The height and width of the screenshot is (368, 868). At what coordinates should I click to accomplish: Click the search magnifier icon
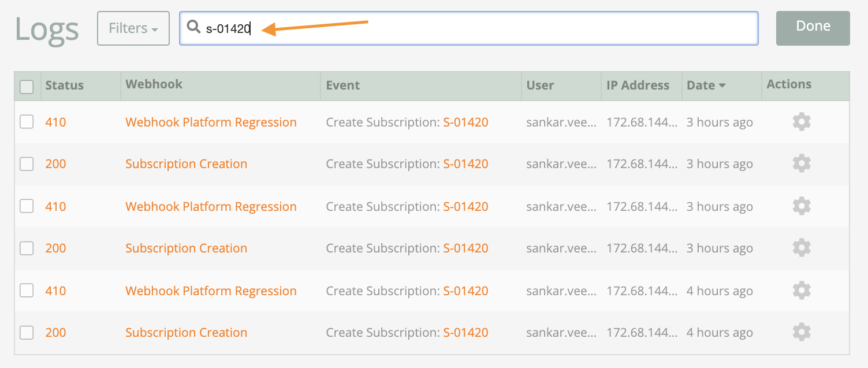click(193, 27)
